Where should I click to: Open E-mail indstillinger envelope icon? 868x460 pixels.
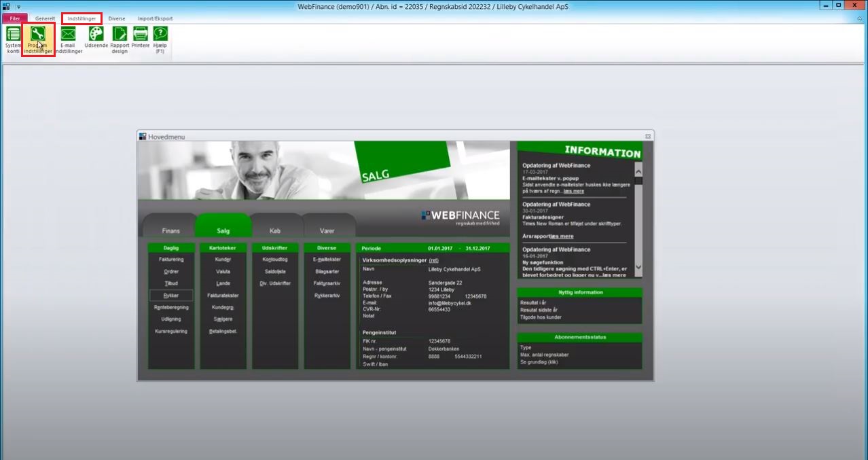coord(67,39)
